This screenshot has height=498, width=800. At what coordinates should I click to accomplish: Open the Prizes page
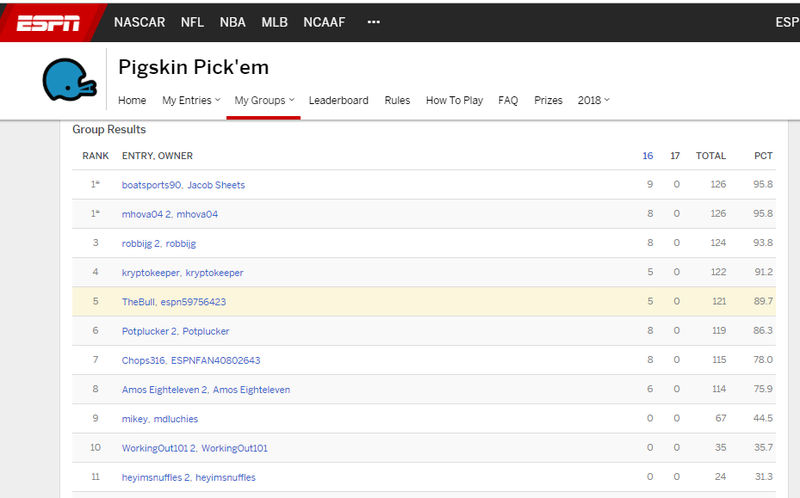pyautogui.click(x=548, y=101)
